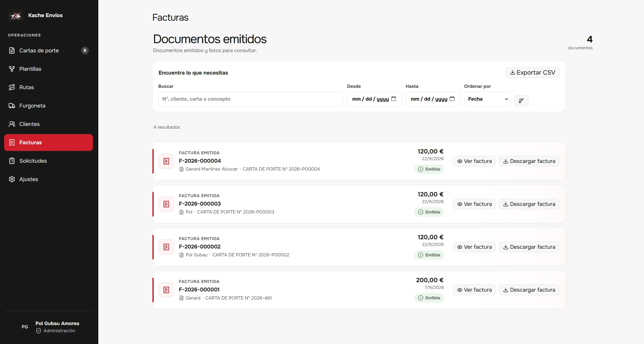Click CARTA DE PORTE Nº 2026-461 text

[238, 298]
